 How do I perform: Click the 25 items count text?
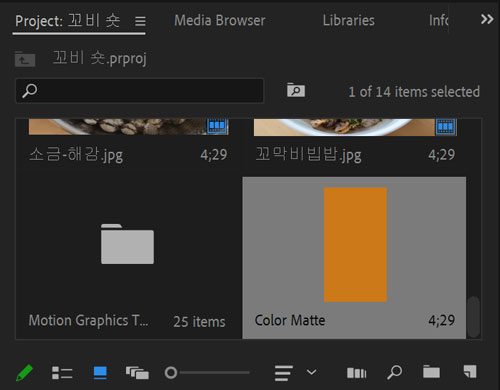(x=199, y=322)
